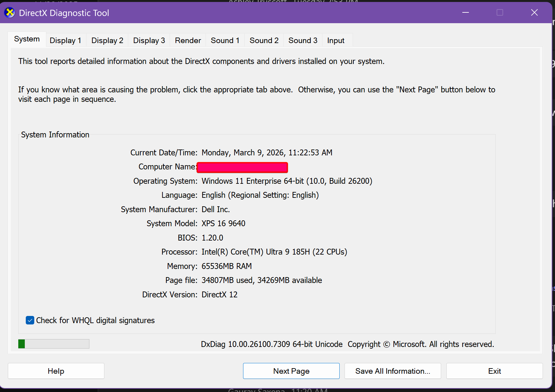Click the Language value English

tap(260, 195)
